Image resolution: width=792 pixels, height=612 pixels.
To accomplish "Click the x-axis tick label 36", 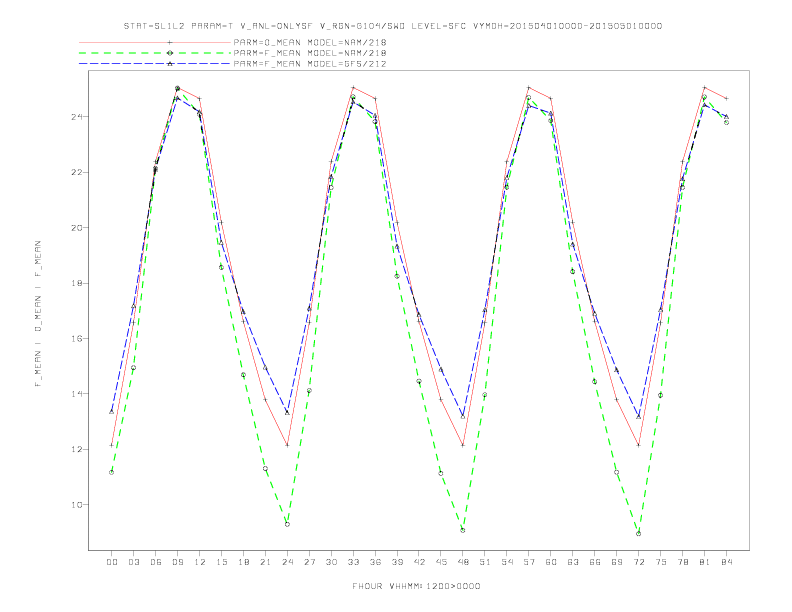I will click(375, 562).
